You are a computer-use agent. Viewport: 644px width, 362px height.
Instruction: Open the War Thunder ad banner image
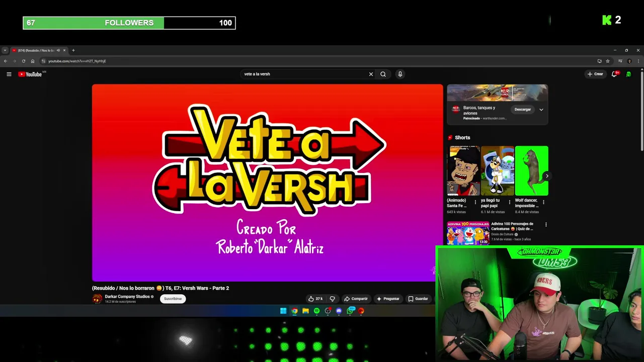coord(497,93)
